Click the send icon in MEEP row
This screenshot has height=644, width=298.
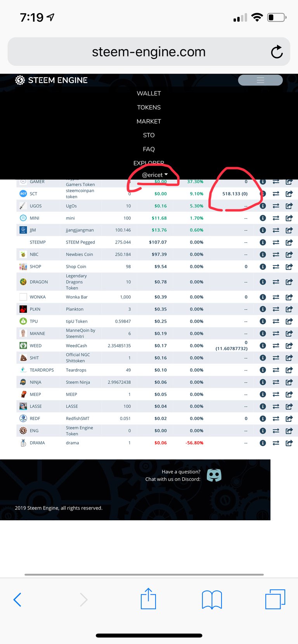point(289,394)
